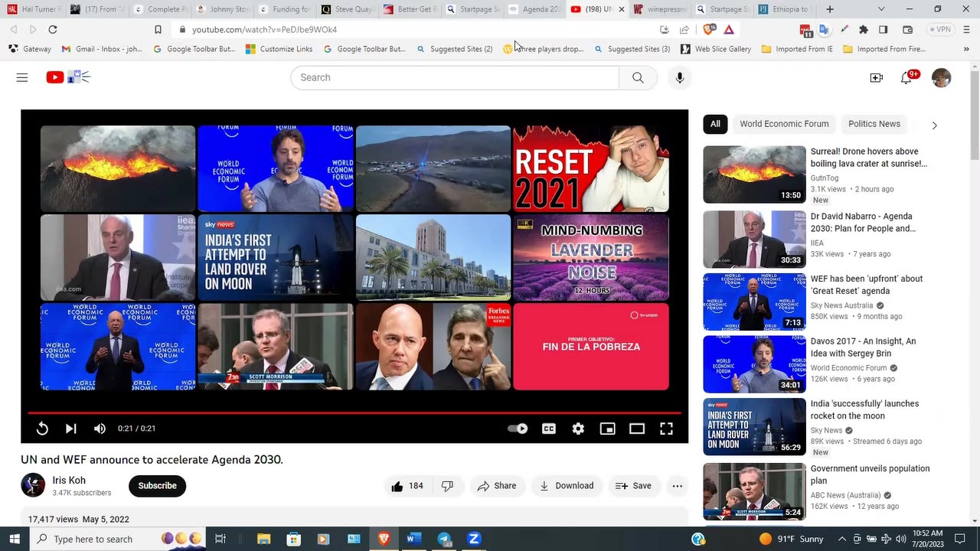Open the tab search dropdown arrow

[881, 9]
